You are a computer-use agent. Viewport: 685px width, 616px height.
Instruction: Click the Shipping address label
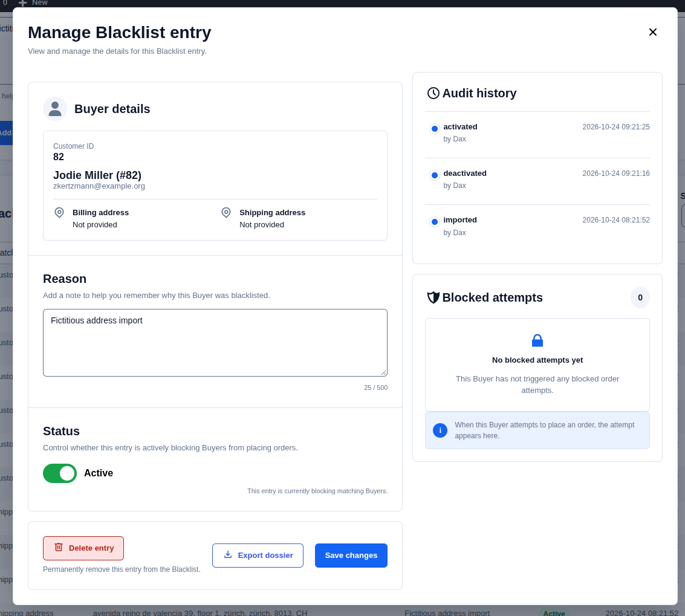tap(272, 213)
